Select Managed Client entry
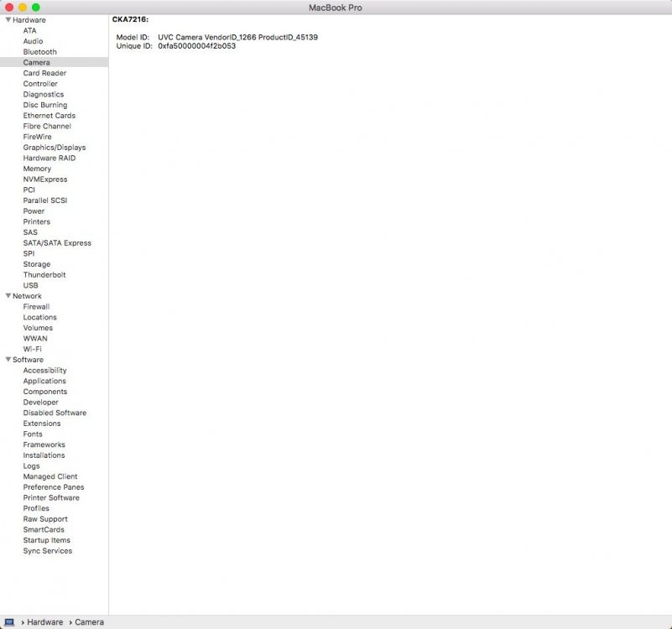Image resolution: width=672 pixels, height=629 pixels. point(50,476)
